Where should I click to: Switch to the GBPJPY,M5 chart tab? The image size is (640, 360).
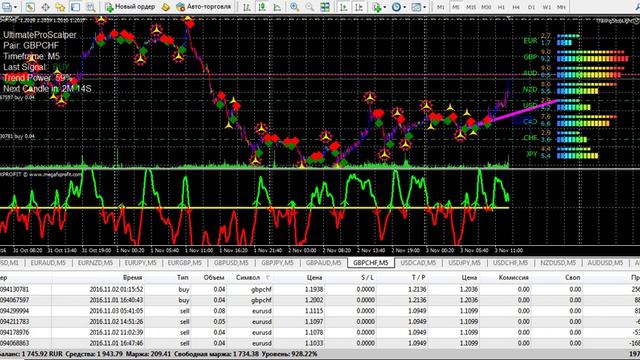[277, 263]
